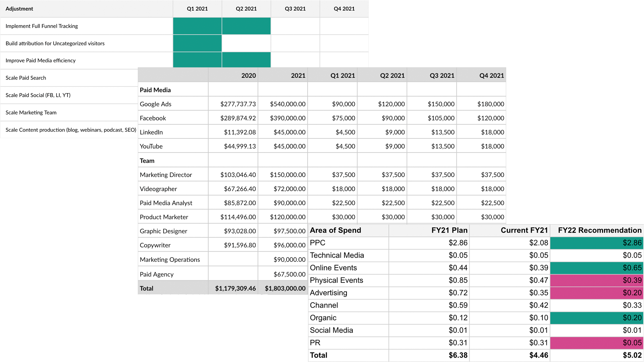
Task: Select Marketing Director 2020 value $103,046.40
Action: point(238,175)
